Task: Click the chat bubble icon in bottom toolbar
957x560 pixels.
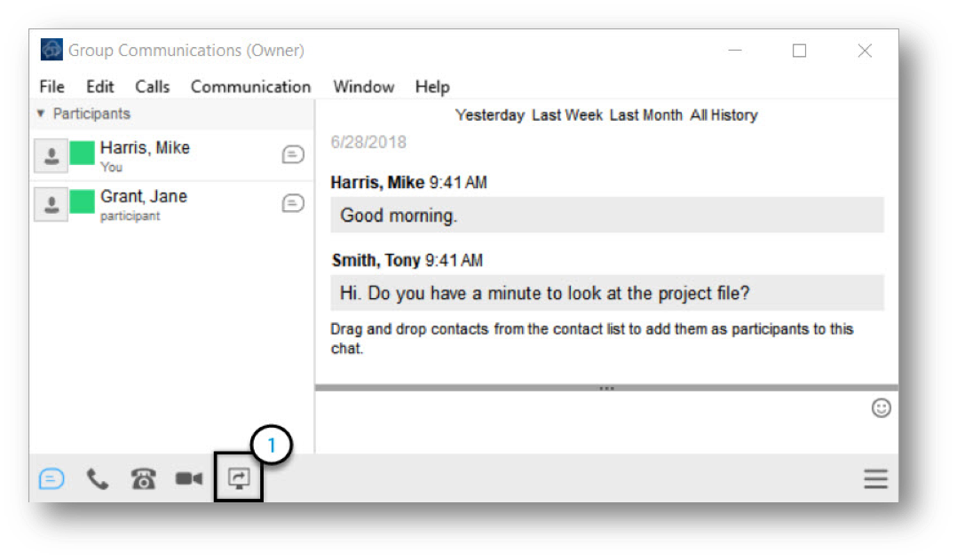Action: (51, 479)
